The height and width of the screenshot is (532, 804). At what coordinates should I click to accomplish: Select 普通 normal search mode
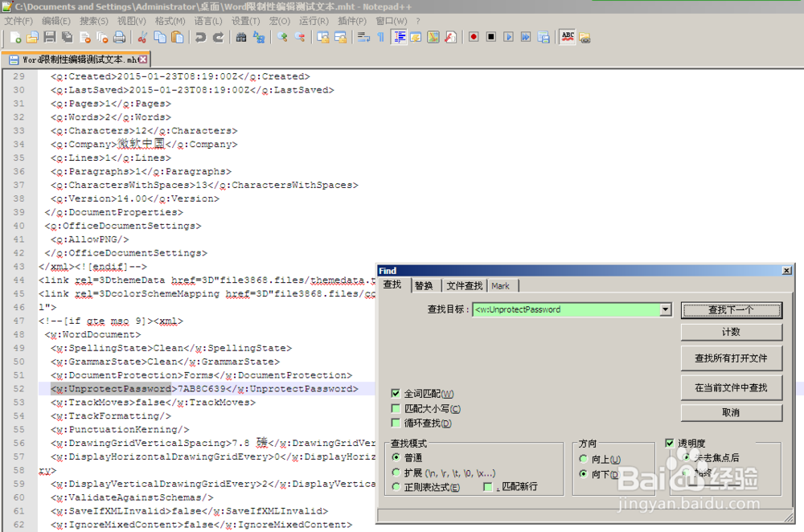click(x=396, y=457)
